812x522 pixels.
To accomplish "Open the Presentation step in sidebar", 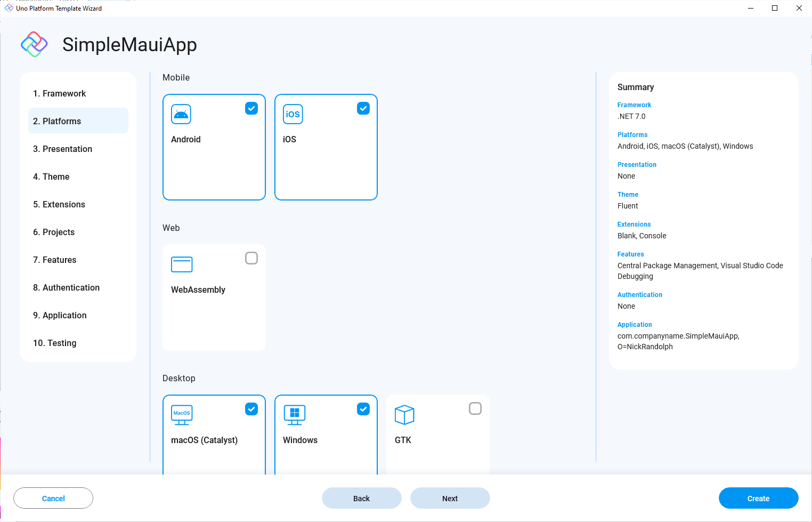I will (62, 149).
